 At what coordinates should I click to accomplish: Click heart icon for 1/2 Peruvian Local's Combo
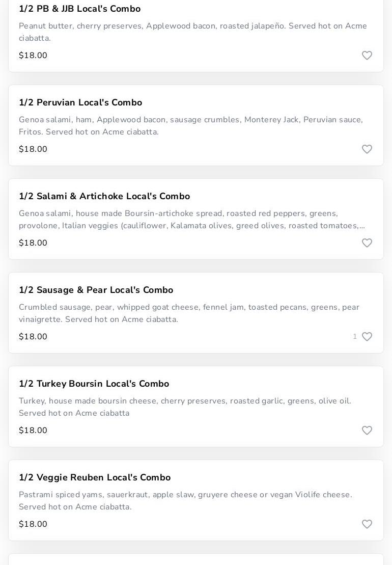(367, 149)
